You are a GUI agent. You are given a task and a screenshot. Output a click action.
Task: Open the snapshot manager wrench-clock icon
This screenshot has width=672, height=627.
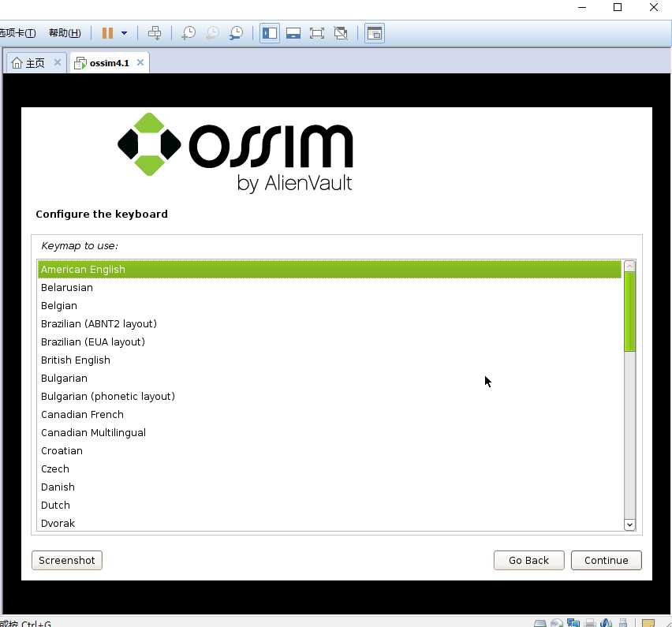236,33
